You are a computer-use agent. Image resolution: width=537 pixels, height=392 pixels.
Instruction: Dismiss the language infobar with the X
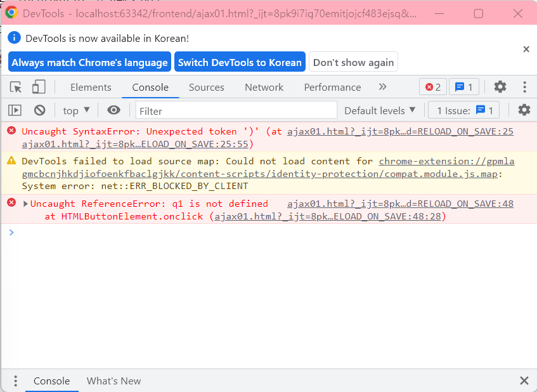pos(526,49)
